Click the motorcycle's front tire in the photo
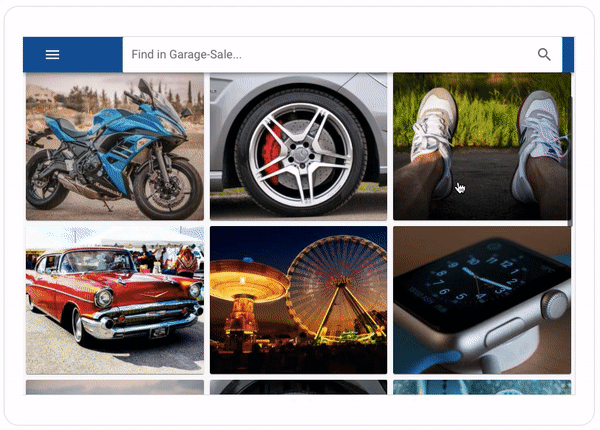This screenshot has height=430, width=600. [x=168, y=188]
